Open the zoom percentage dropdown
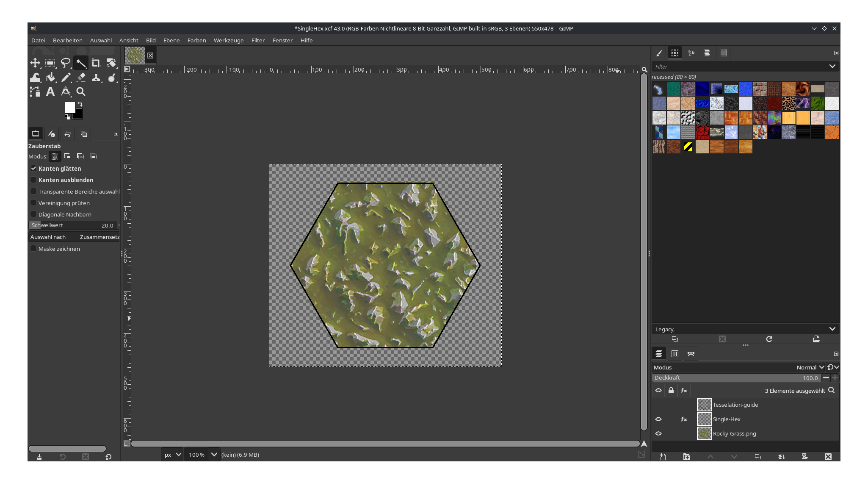Image resolution: width=868 pixels, height=494 pixels. coord(214,454)
